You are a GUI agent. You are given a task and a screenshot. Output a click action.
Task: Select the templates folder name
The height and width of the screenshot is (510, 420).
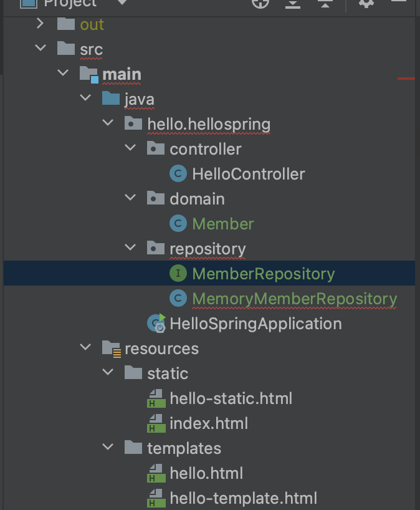tap(184, 449)
